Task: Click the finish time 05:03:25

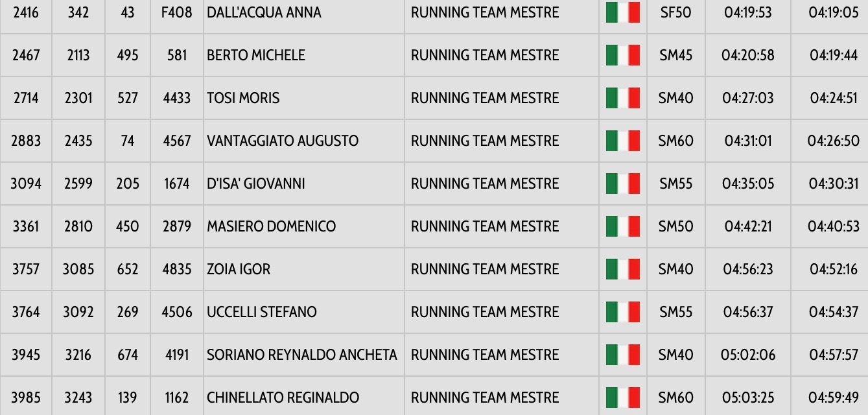Action: [747, 397]
